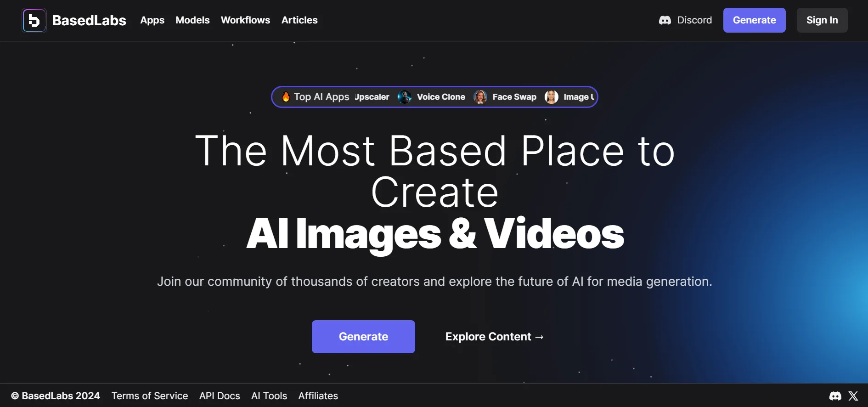Screen dimensions: 868x407
Task: Click the fire icon beside Top AI Apps
Action: tap(286, 97)
